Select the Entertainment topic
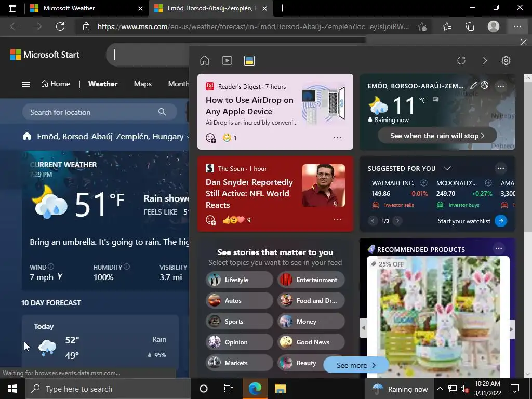 coord(311,280)
